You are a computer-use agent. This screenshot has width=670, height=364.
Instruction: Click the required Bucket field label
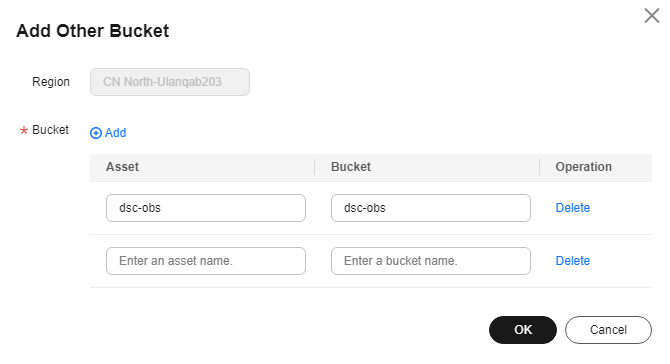[50, 130]
